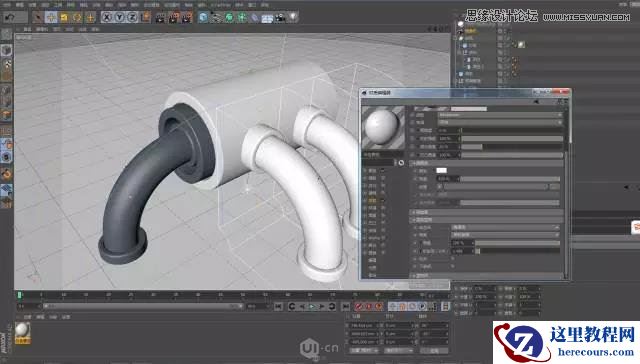Open the green Subdivision Surface generator group
640x364 pixels.
229,18
